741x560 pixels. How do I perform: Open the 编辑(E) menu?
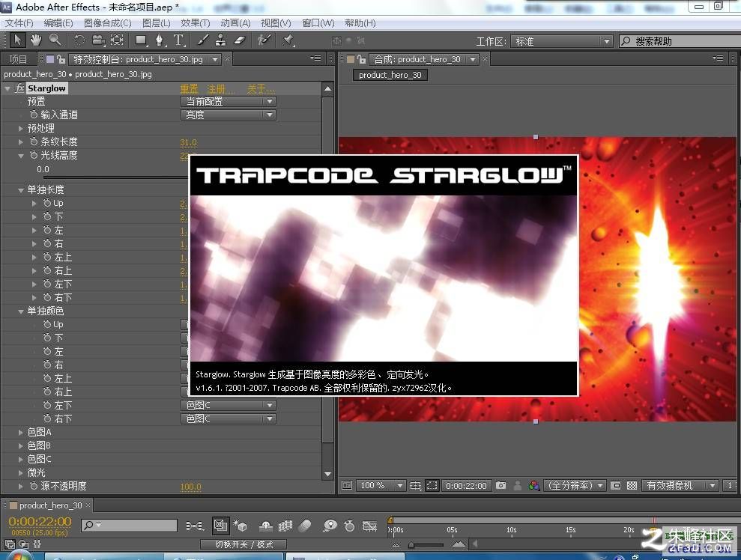[58, 23]
